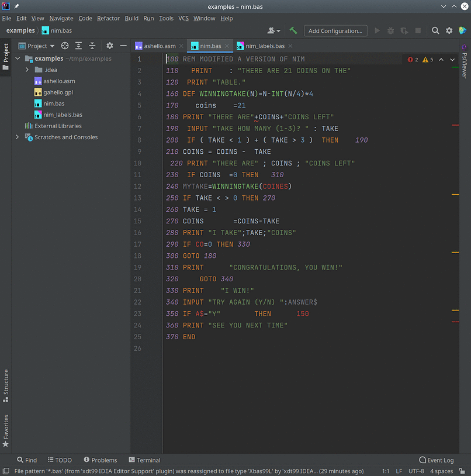Open the Refactor menu
Viewport: 471px width, 476px height.
click(x=108, y=18)
